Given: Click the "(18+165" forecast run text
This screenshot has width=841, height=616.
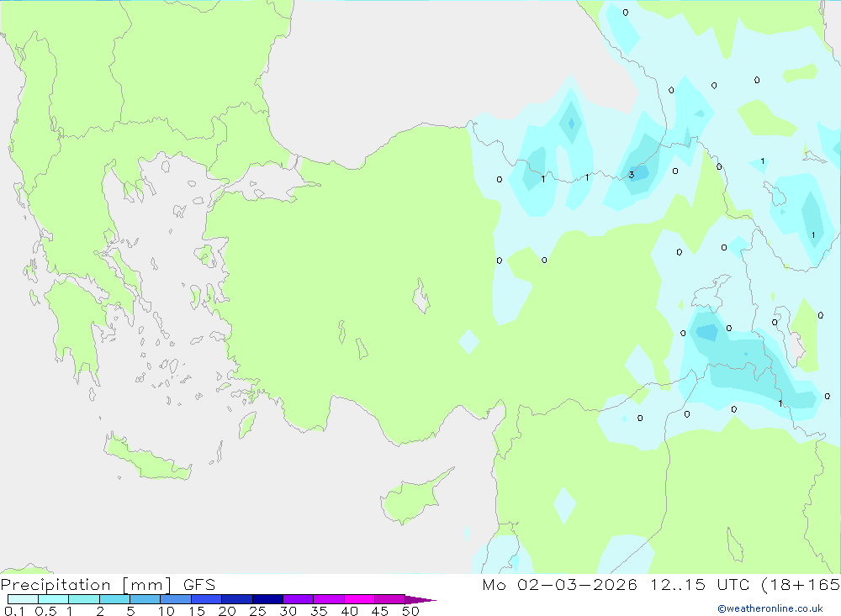Looking at the screenshot, I should (801, 584).
